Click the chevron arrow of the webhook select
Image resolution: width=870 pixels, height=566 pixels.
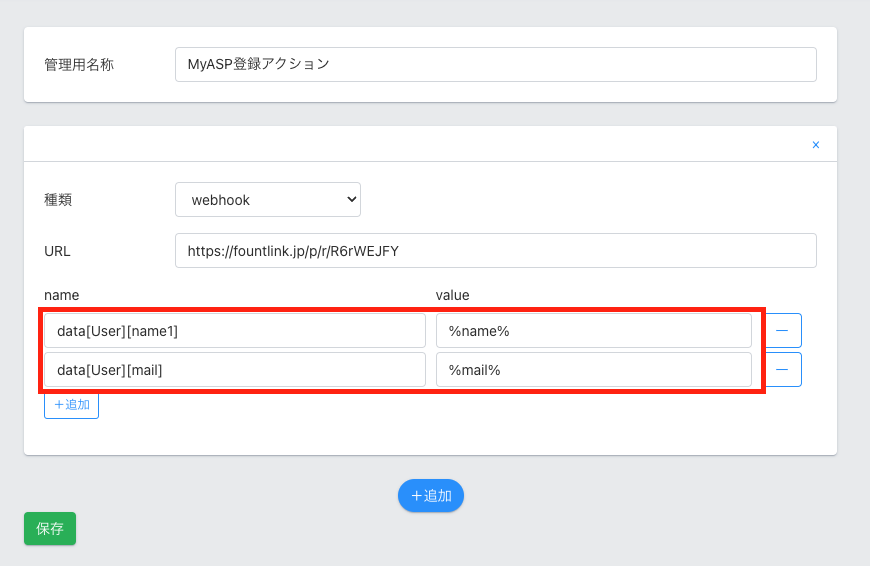click(351, 200)
